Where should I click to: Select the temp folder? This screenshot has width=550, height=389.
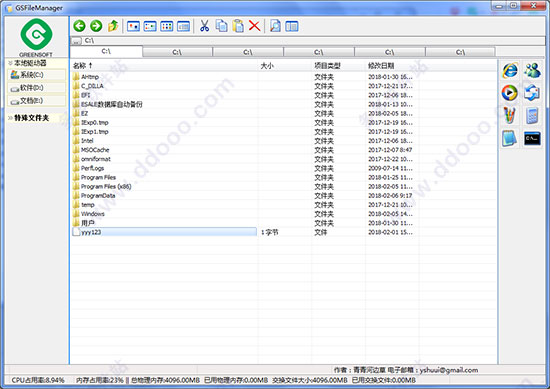(87, 204)
